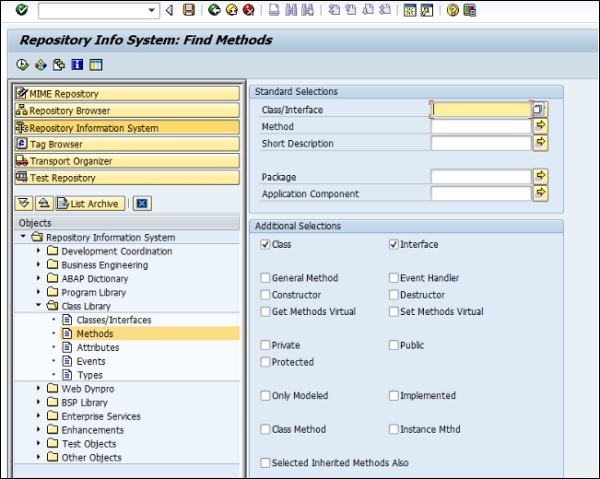Image resolution: width=600 pixels, height=479 pixels.
Task: Click the Create New Session icon
Action: tap(410, 10)
